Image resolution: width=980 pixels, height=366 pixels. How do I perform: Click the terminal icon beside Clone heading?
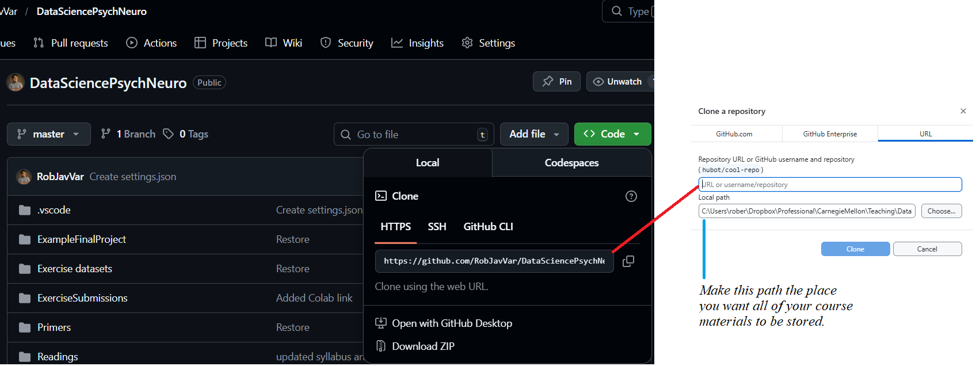click(x=381, y=196)
